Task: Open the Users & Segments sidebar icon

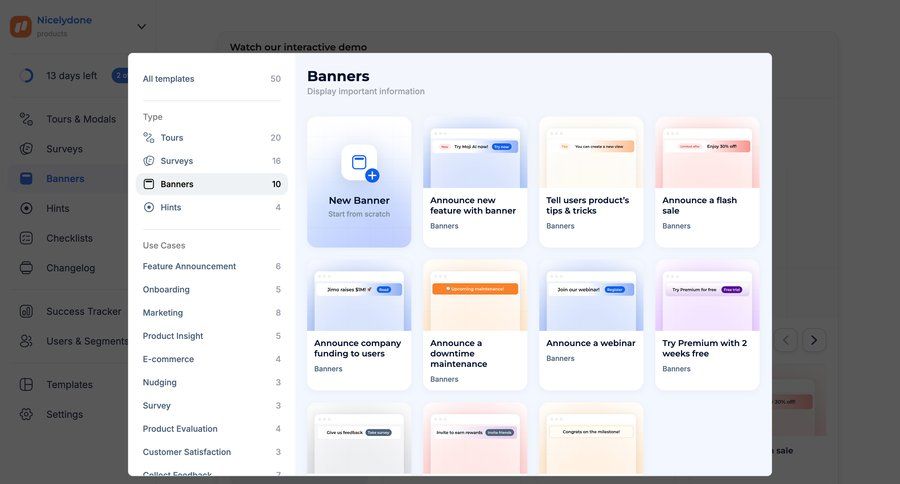Action: click(26, 341)
